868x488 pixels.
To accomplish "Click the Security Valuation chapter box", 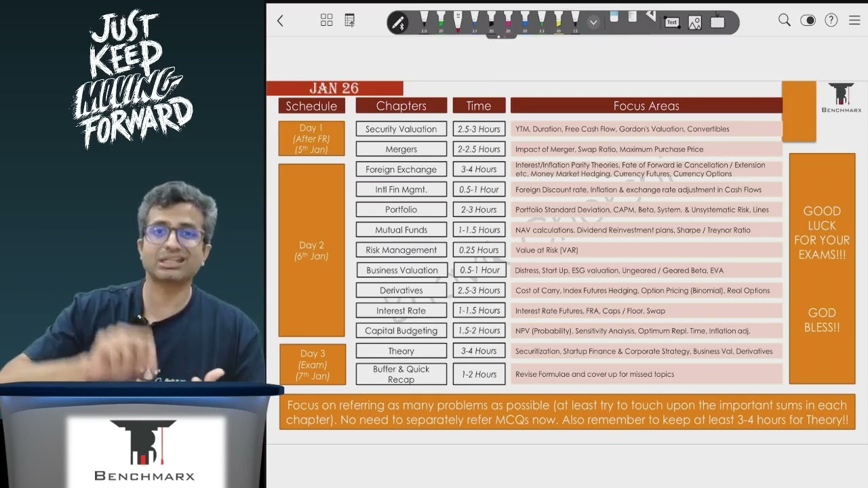I will coord(401,129).
